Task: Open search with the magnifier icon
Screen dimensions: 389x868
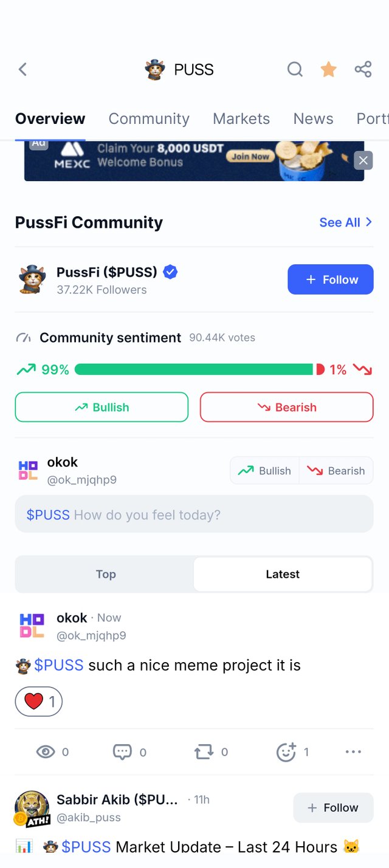Action: pos(295,69)
